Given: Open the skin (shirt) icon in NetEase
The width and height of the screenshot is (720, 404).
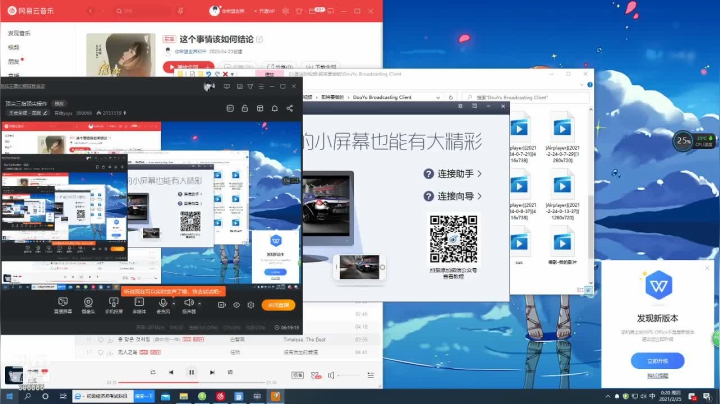Looking at the screenshot, I should click(x=299, y=11).
